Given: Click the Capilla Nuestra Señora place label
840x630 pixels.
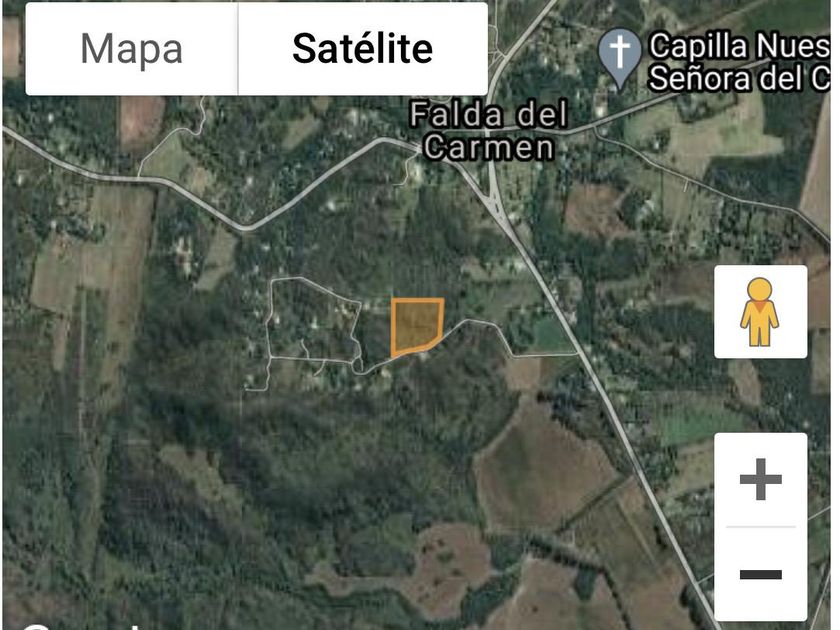Looking at the screenshot, I should tap(739, 62).
